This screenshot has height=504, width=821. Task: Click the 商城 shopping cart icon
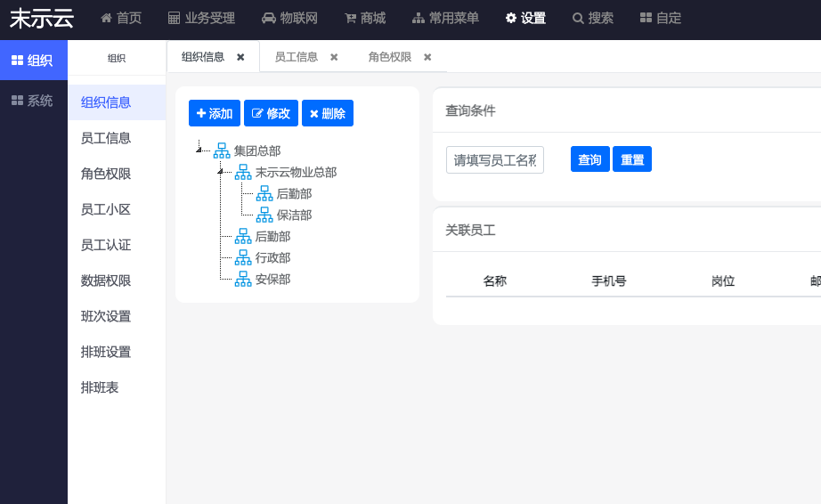click(x=350, y=18)
